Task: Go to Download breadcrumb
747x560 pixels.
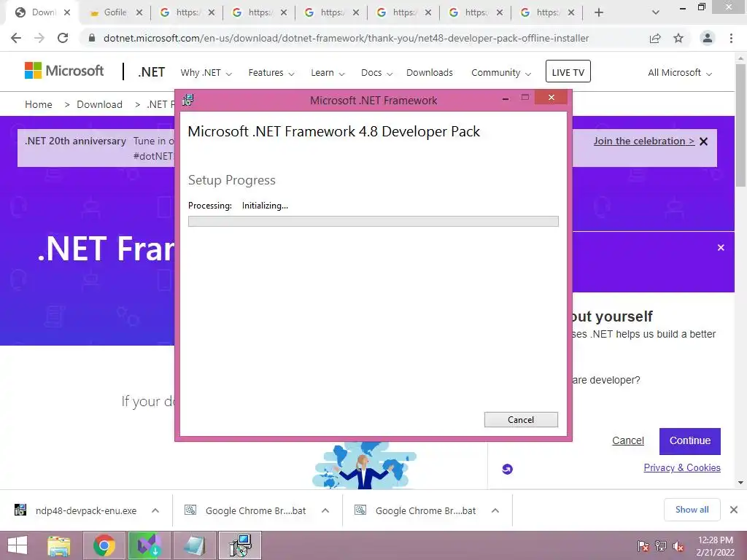Action: [99, 105]
